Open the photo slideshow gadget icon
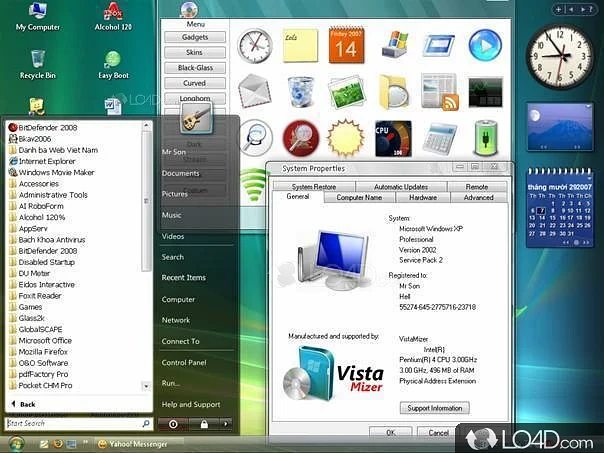Screen dimensions: 604x453 tap(346, 92)
